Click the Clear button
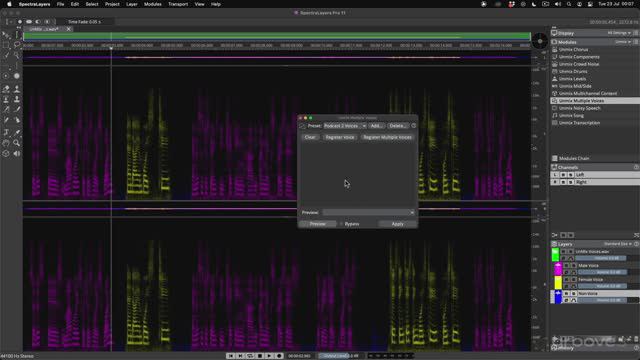 [310, 138]
